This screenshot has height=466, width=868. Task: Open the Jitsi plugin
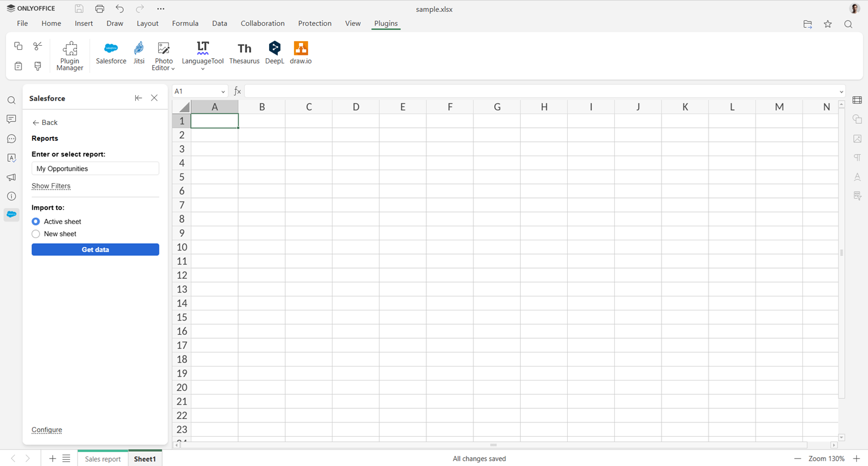coord(139,54)
